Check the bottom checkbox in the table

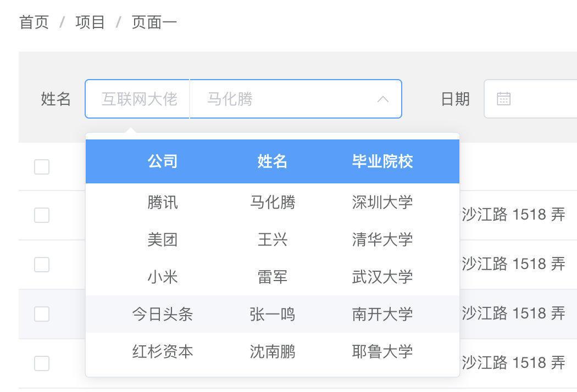point(42,363)
